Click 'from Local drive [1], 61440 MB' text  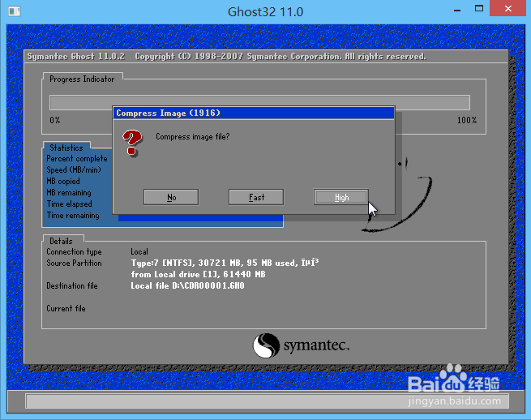point(198,274)
